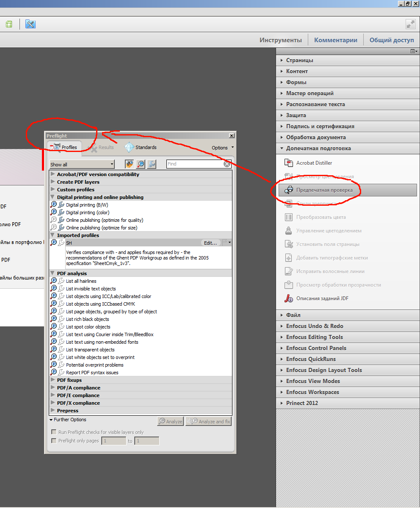This screenshot has width=420, height=508.
Task: Click the Управление цветоделением ink icon
Action: [289, 231]
